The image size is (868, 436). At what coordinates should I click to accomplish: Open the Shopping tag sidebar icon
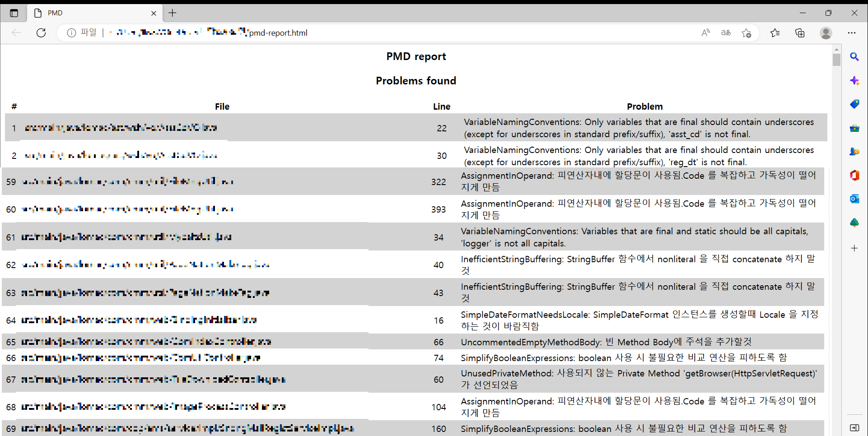click(x=854, y=104)
